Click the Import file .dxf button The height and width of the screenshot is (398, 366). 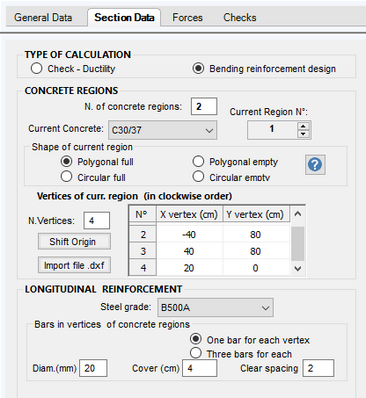click(x=74, y=265)
